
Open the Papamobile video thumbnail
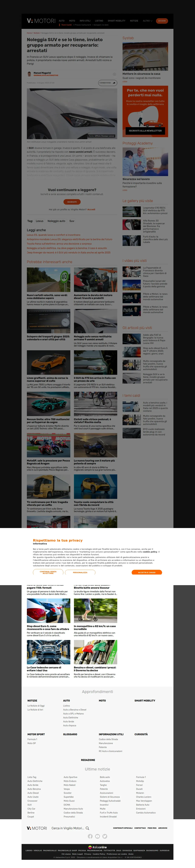coord(132,272)
